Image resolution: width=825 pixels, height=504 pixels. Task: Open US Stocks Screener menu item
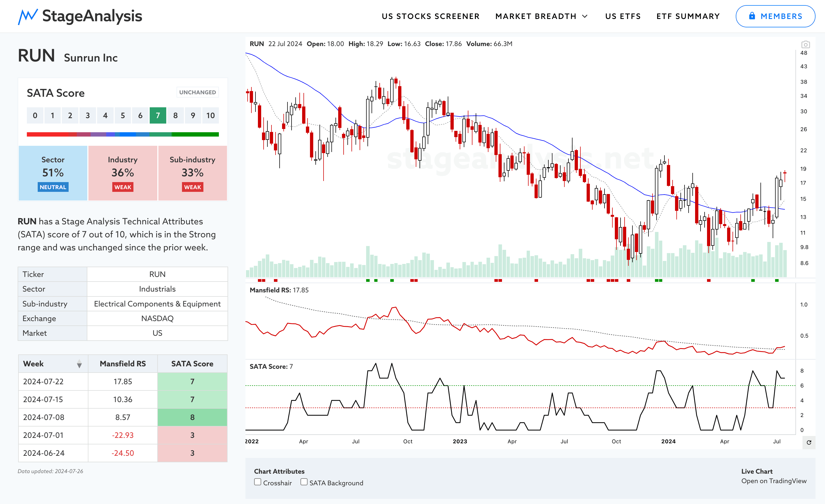(x=431, y=16)
